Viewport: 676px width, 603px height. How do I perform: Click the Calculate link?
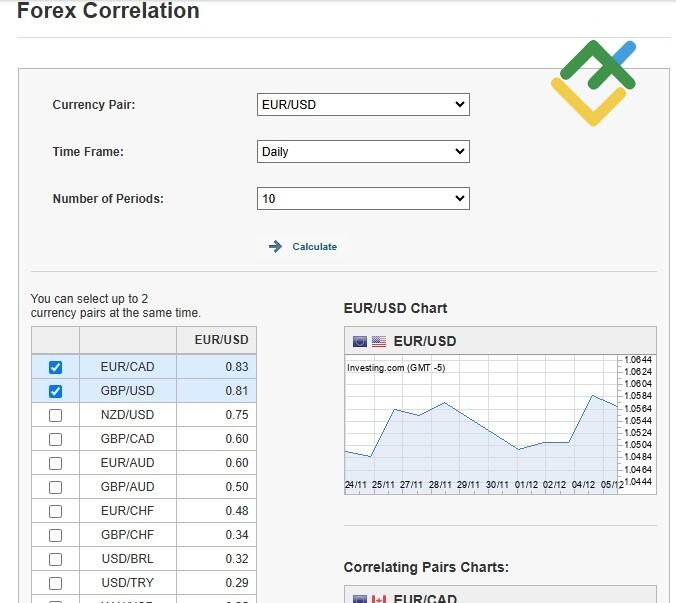(314, 247)
